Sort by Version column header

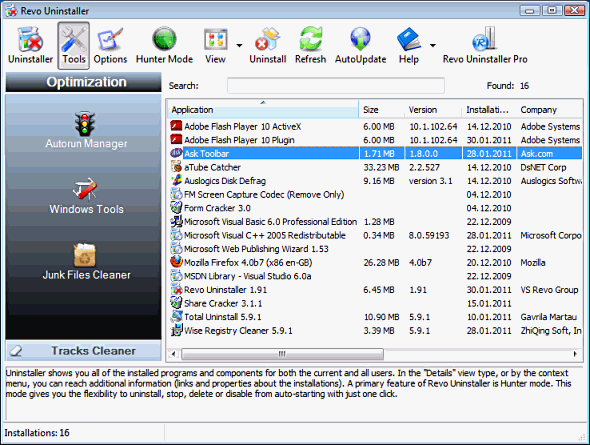tap(433, 109)
